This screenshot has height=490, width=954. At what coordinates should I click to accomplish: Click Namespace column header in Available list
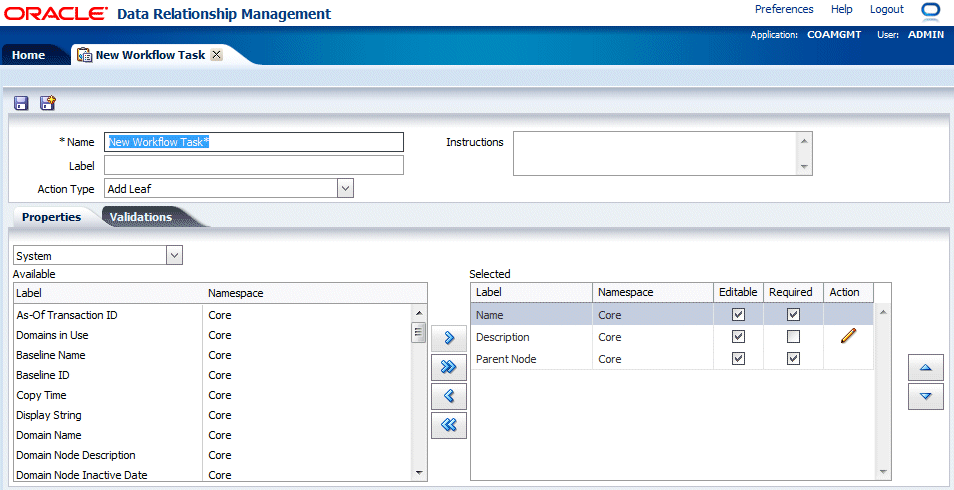[x=235, y=293]
